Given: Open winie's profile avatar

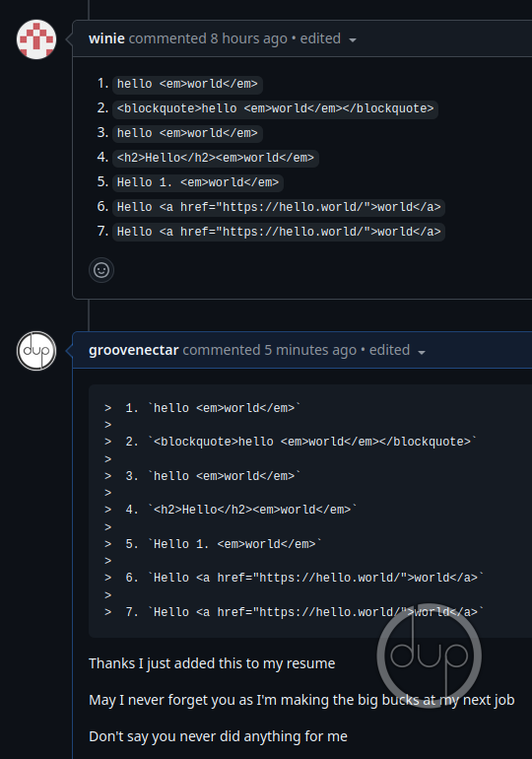Looking at the screenshot, I should [36, 39].
